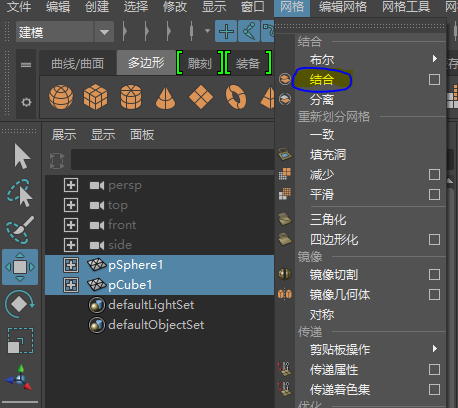This screenshot has width=458, height=408.
Task: Open the 编辑网格 menu
Action: pyautogui.click(x=342, y=7)
